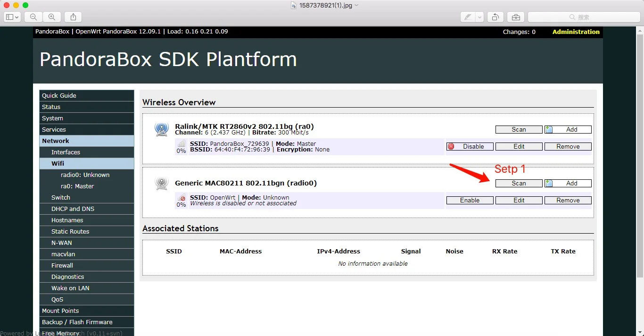644x336 pixels.
Task: Remove the PandoraBox_729639 network
Action: [x=568, y=146]
